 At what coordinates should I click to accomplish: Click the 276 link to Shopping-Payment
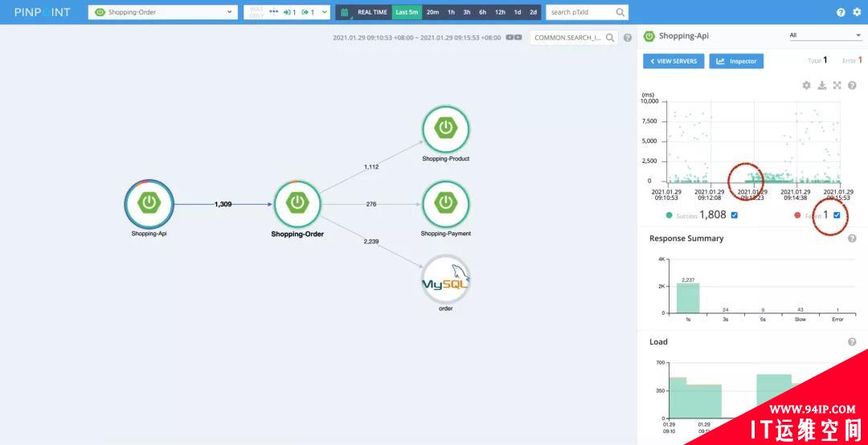371,204
